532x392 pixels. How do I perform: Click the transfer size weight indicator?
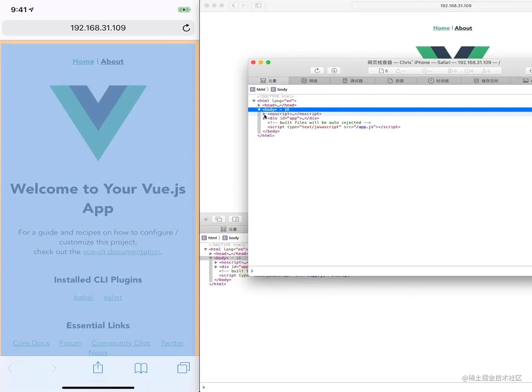coord(401,71)
